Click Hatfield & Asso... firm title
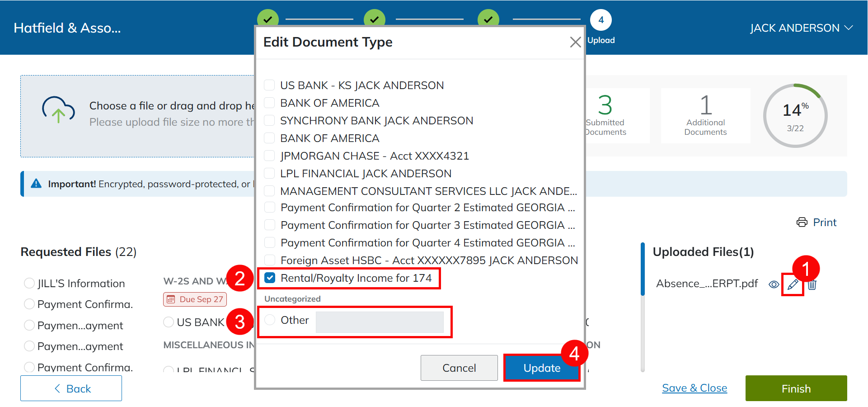 (x=67, y=28)
